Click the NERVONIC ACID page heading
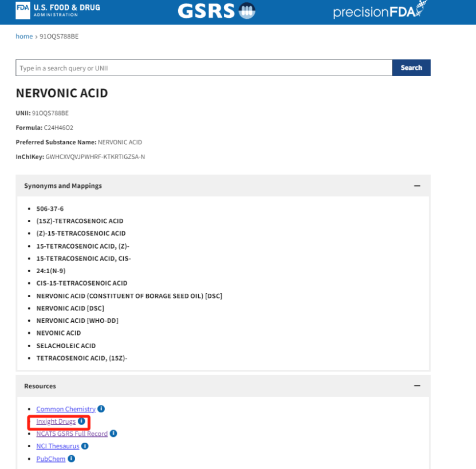 coord(62,93)
